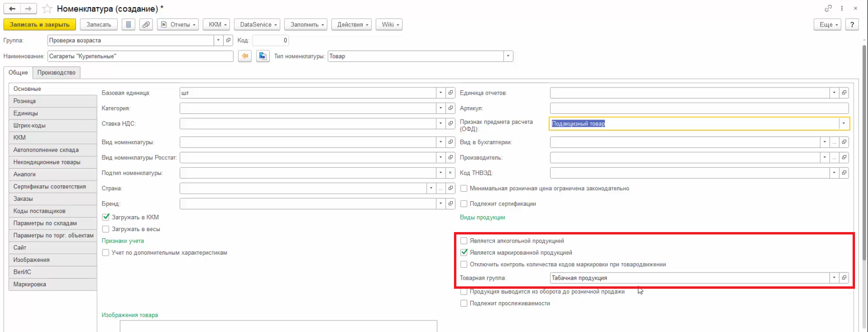Add form to favorites with star icon

(x=47, y=9)
